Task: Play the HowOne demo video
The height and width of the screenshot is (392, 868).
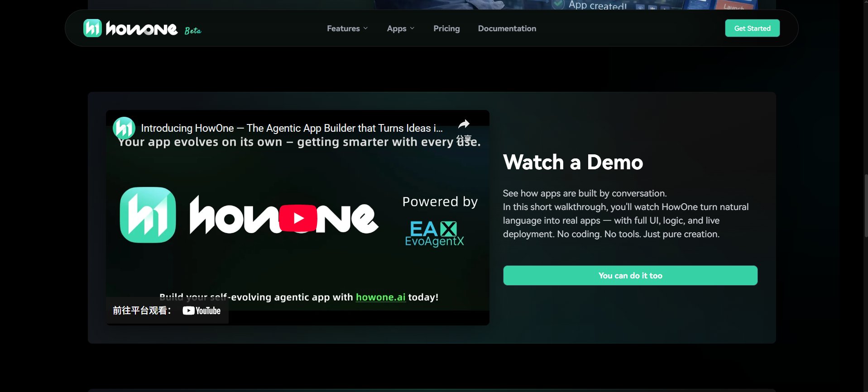Action: [298, 218]
